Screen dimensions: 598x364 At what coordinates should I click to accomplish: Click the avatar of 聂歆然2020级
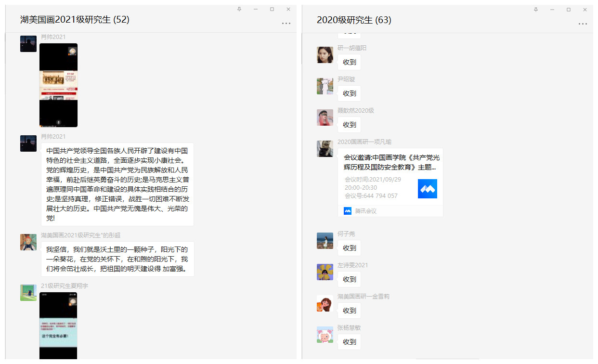pyautogui.click(x=325, y=117)
